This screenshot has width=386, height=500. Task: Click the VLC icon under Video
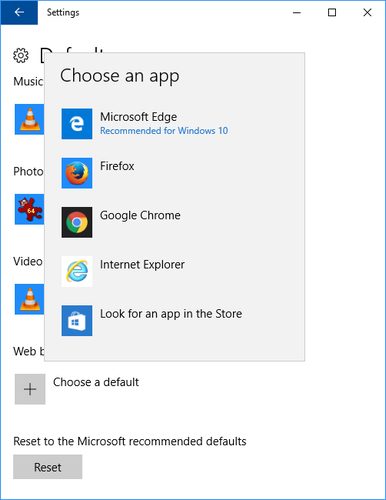point(29,299)
